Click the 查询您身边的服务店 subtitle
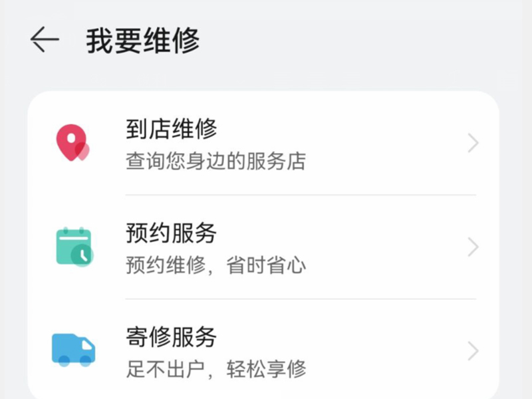This screenshot has width=532, height=399. (215, 162)
